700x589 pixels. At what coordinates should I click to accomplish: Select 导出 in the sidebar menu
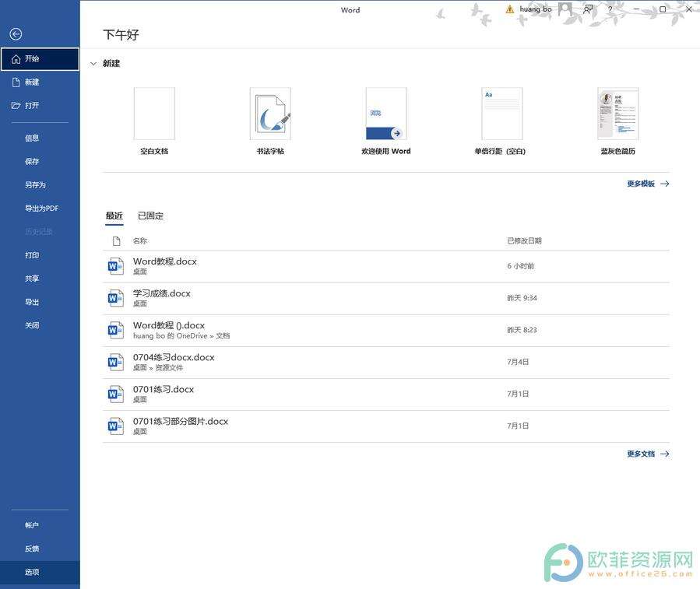click(x=32, y=302)
